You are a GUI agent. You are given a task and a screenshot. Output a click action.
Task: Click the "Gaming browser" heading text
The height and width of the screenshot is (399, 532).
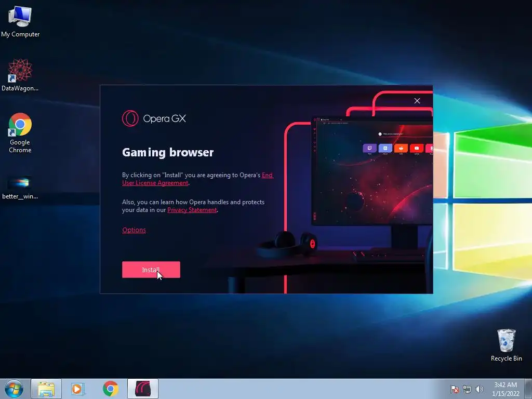168,153
